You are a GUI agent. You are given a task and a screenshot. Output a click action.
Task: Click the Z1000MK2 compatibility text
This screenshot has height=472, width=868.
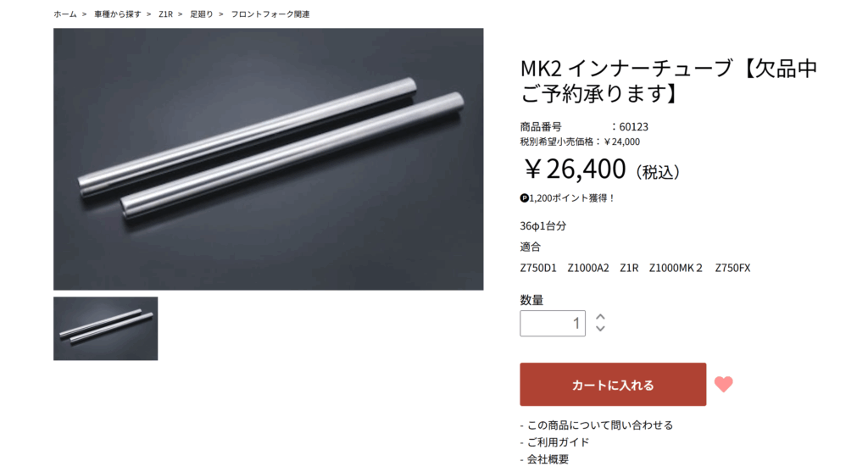[676, 268]
